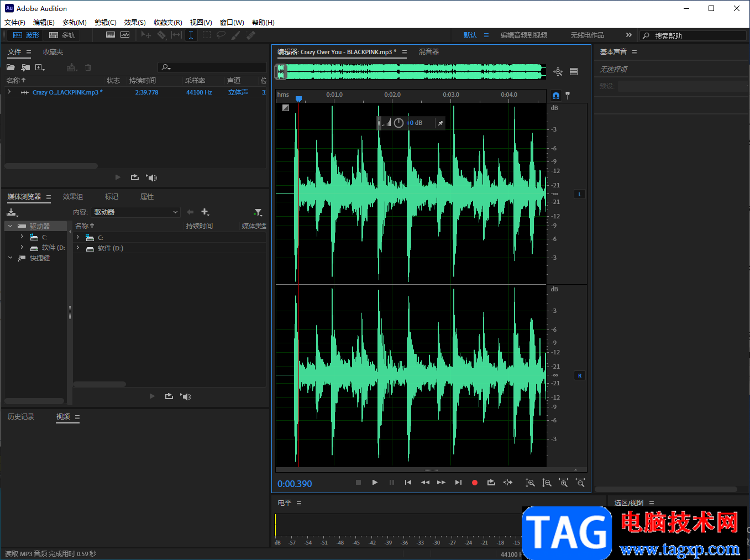Viewport: 750px width, 560px height.
Task: Click the channel display list icon beside overview
Action: tap(574, 71)
